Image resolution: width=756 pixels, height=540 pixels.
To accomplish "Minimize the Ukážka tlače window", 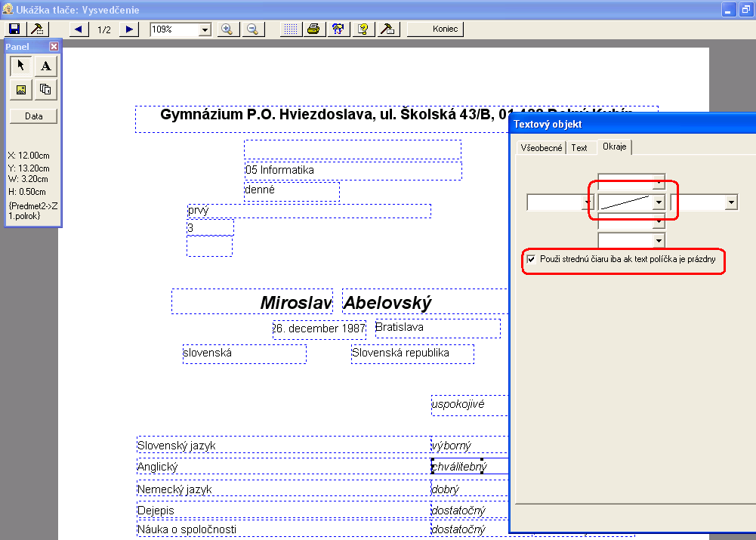I will click(728, 10).
